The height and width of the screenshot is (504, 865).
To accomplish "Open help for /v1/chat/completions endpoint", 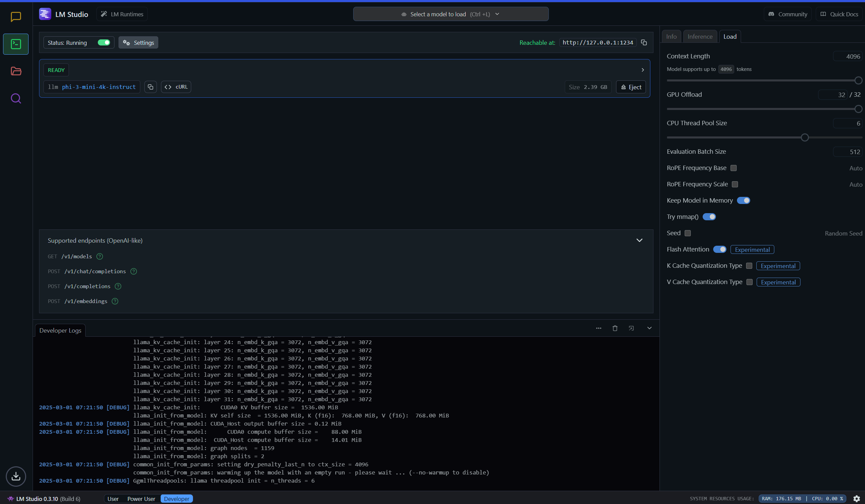I will (x=133, y=272).
